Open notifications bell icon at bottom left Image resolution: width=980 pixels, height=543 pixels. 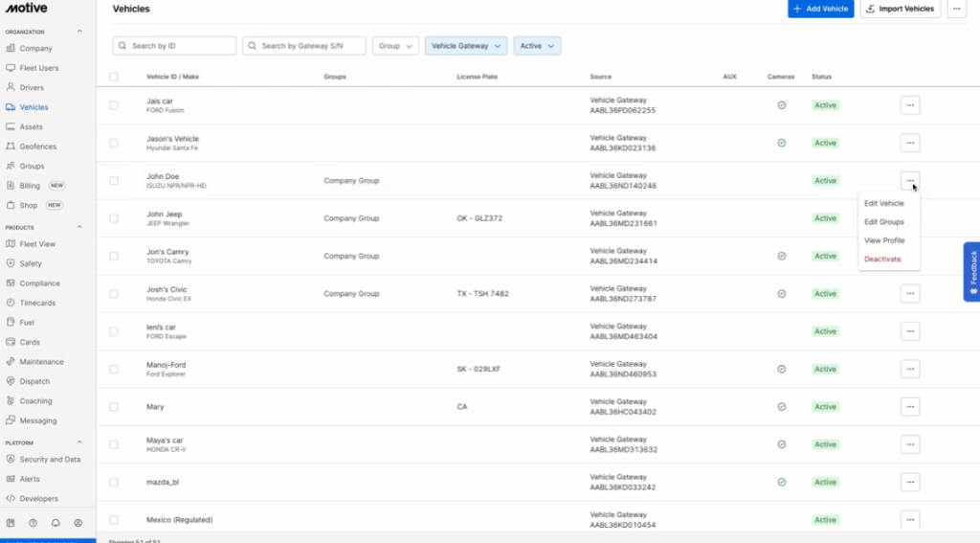click(x=56, y=523)
